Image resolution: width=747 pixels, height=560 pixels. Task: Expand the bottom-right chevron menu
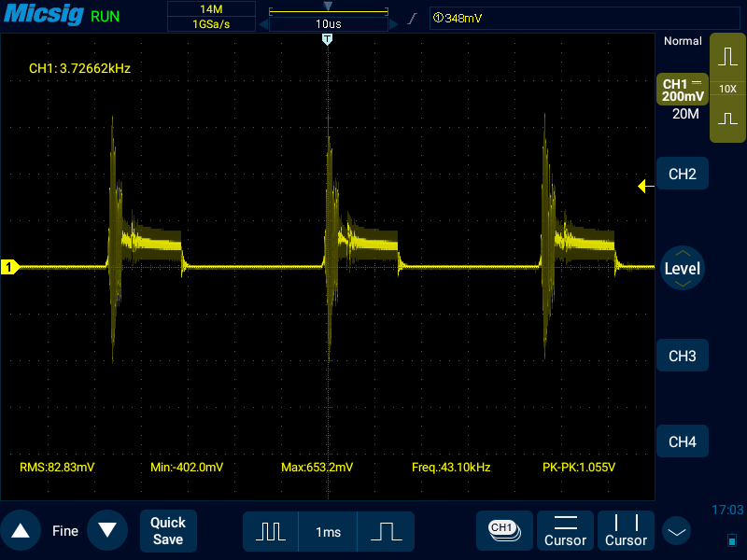[x=677, y=531]
